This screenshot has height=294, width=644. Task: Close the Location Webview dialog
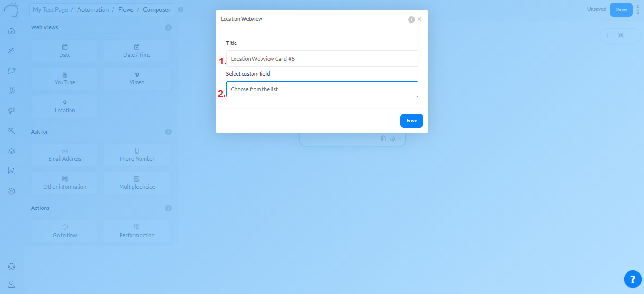click(x=419, y=19)
